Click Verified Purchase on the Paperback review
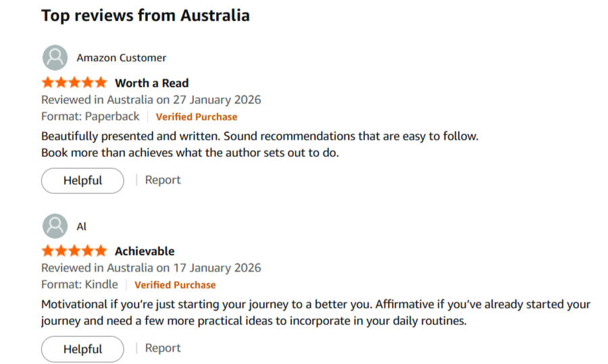The width and height of the screenshot is (608, 364). tap(197, 117)
